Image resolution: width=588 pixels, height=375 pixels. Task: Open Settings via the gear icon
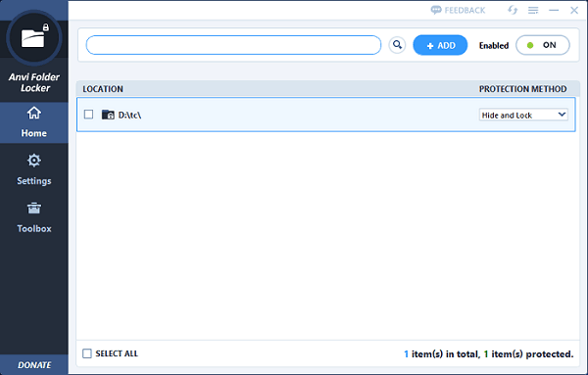34,161
